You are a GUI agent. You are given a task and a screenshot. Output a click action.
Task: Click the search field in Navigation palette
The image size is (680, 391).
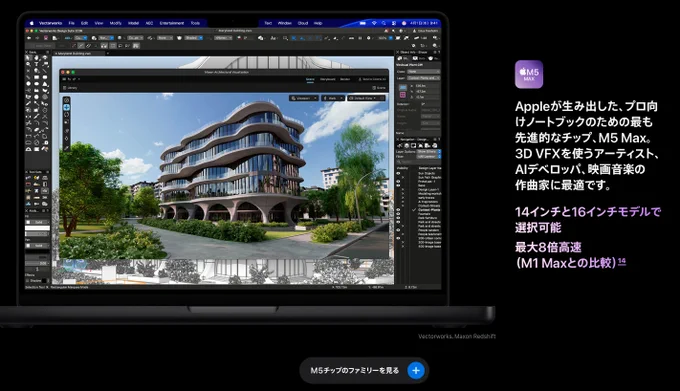point(418,162)
